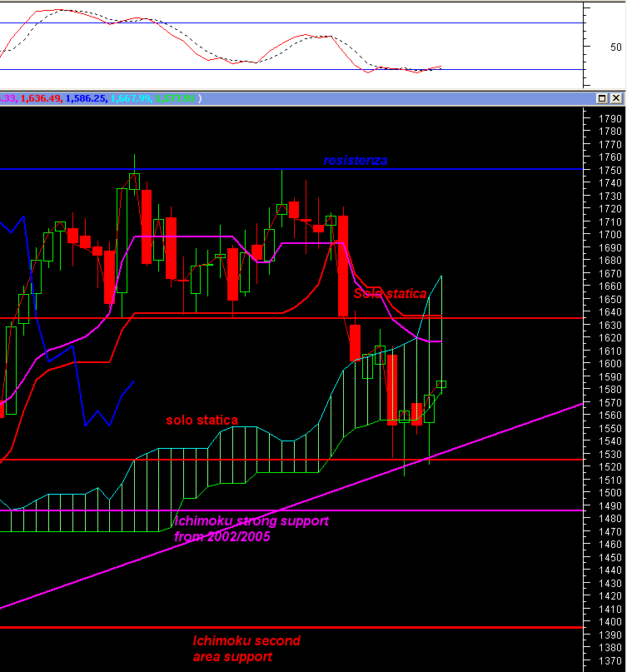Click the 1750 price axis label

point(610,170)
